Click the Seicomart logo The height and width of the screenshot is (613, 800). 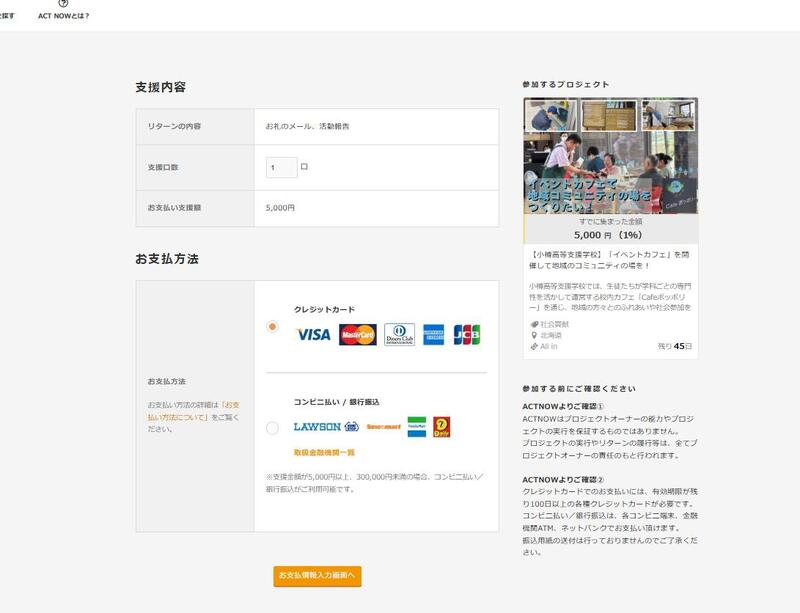[383, 427]
